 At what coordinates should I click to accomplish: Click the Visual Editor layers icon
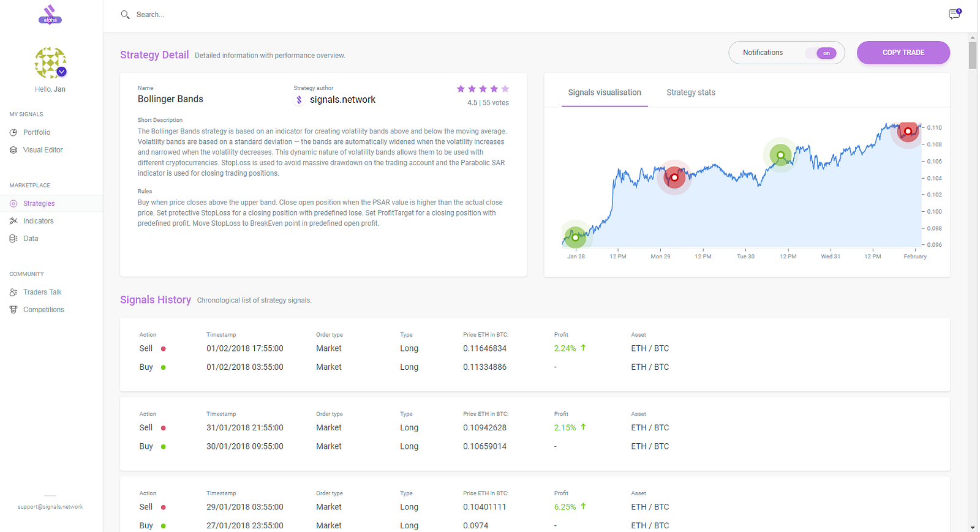click(13, 150)
